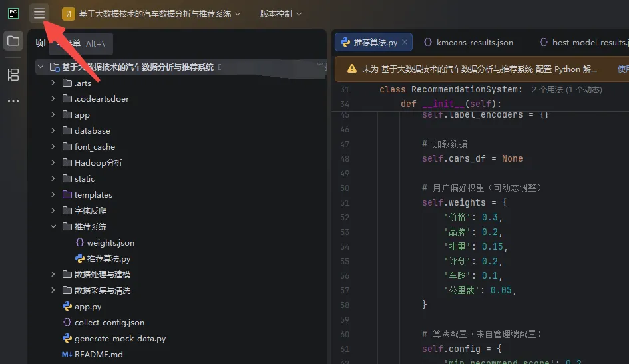The height and width of the screenshot is (364, 629).
Task: Select generate_mock_data.py in project tree
Action: click(x=120, y=338)
